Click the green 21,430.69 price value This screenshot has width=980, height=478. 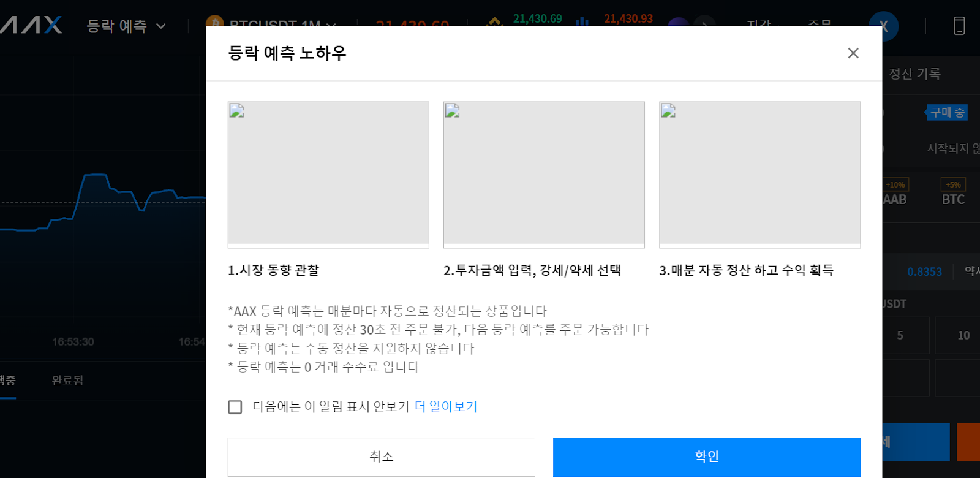point(538,18)
